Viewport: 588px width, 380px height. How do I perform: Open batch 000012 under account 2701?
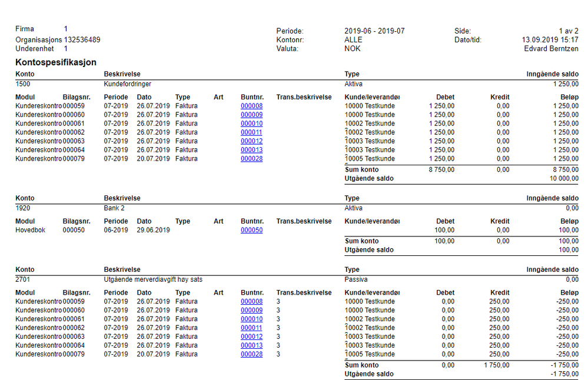[252, 337]
